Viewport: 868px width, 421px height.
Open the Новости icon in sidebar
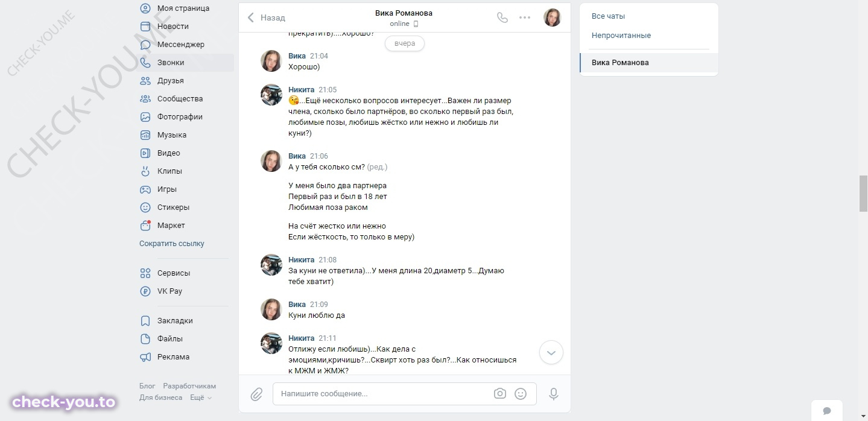145,27
